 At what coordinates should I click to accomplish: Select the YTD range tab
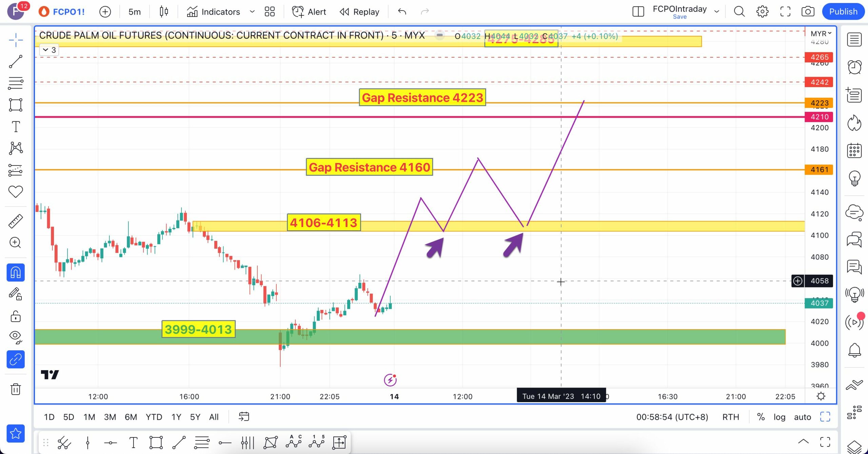[x=154, y=417]
